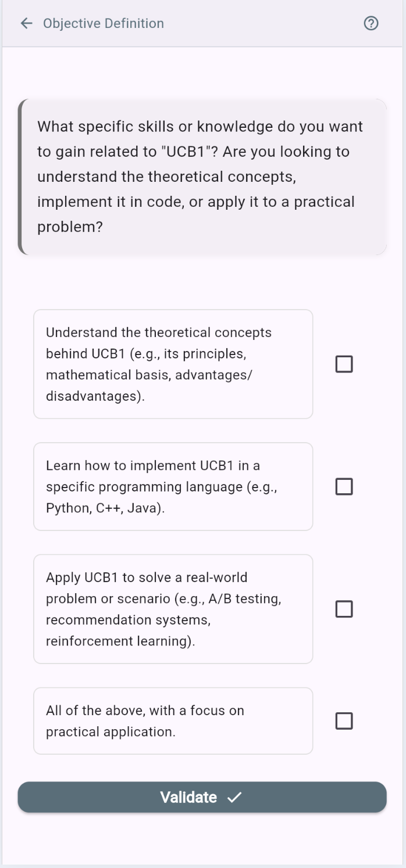Confirm your selection with Validate
406x868 pixels.
tap(203, 797)
